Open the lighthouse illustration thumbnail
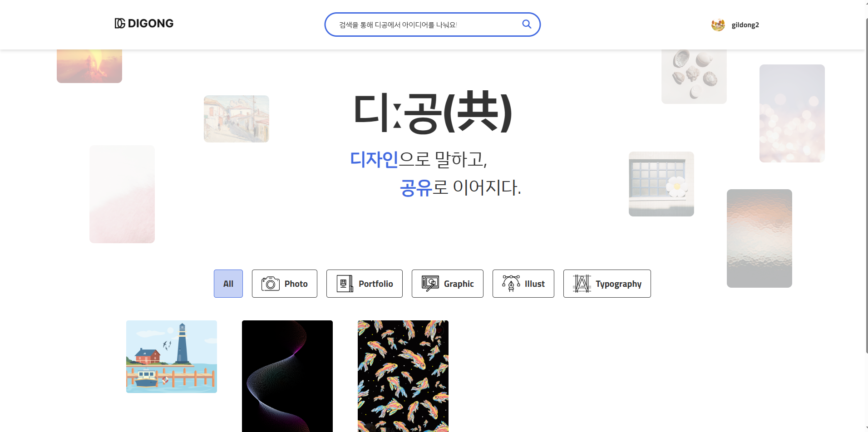 point(171,356)
